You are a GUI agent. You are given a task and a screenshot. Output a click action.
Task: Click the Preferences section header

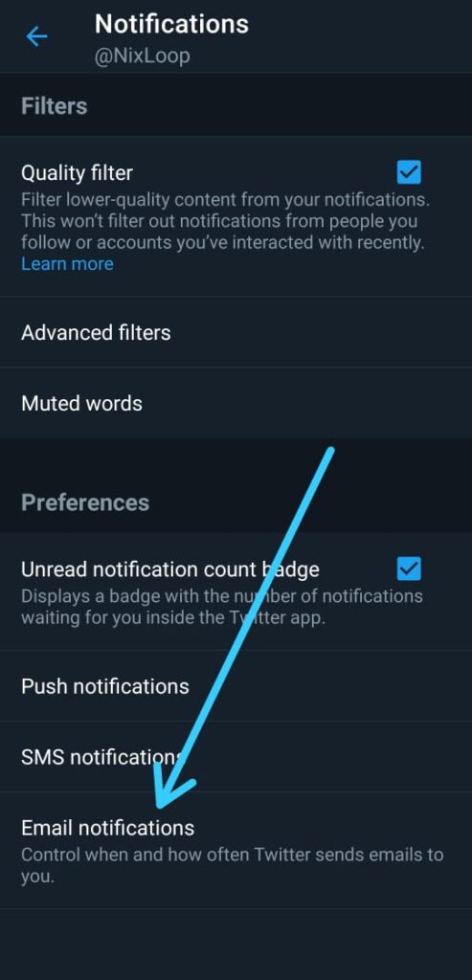85,502
